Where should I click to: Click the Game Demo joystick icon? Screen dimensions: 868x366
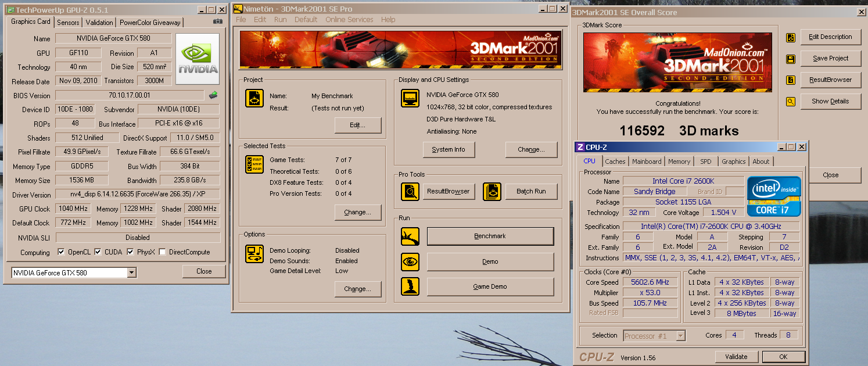point(410,286)
